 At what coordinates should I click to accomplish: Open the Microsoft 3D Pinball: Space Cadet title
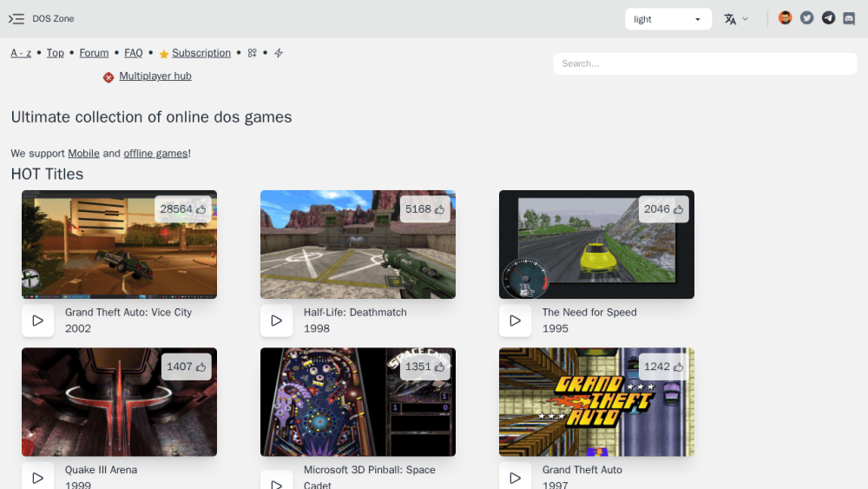point(369,477)
